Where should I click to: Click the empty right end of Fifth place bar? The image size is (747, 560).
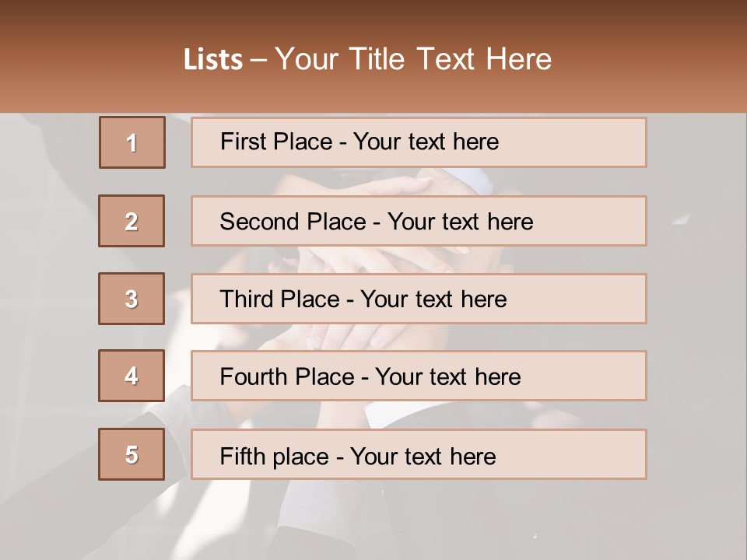click(591, 454)
